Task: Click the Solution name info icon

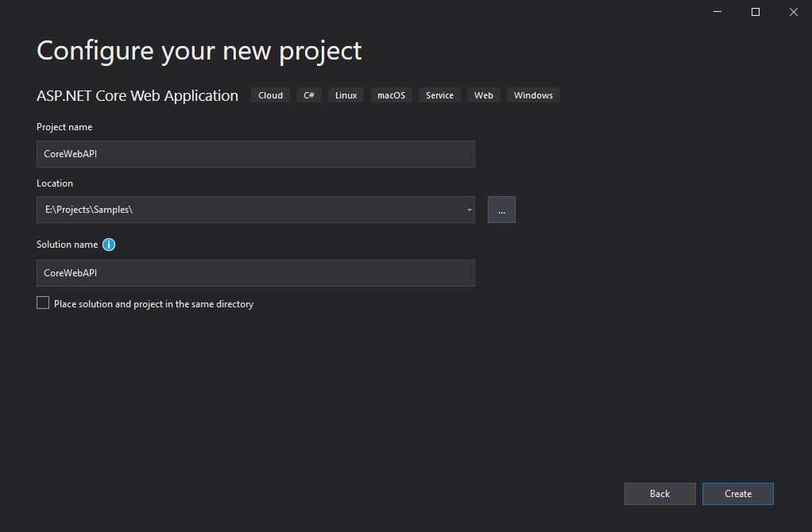Action: tap(109, 245)
